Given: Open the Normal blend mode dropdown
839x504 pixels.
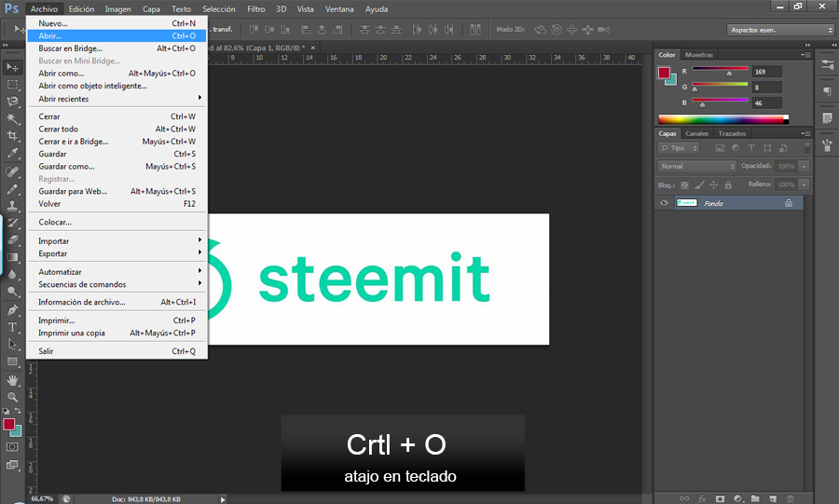Looking at the screenshot, I should click(x=696, y=166).
